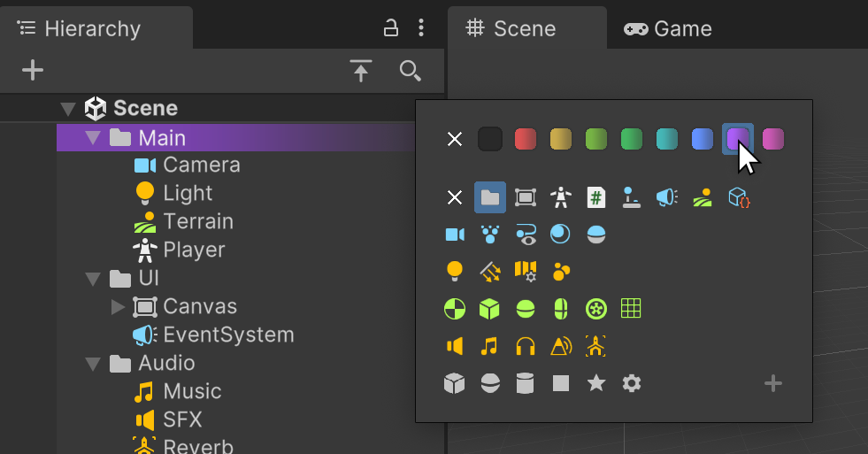Select the folder icon in the picker
Image resolution: width=868 pixels, height=454 pixels.
point(490,197)
